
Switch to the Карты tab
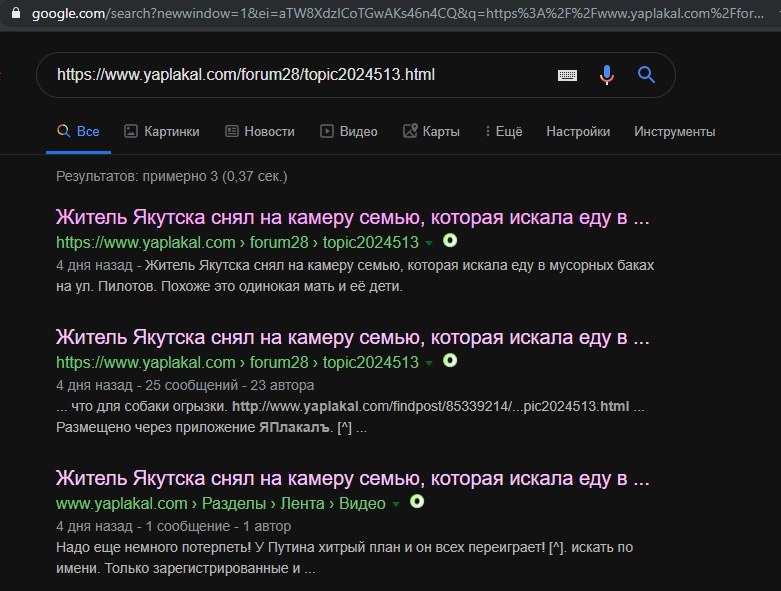431,131
